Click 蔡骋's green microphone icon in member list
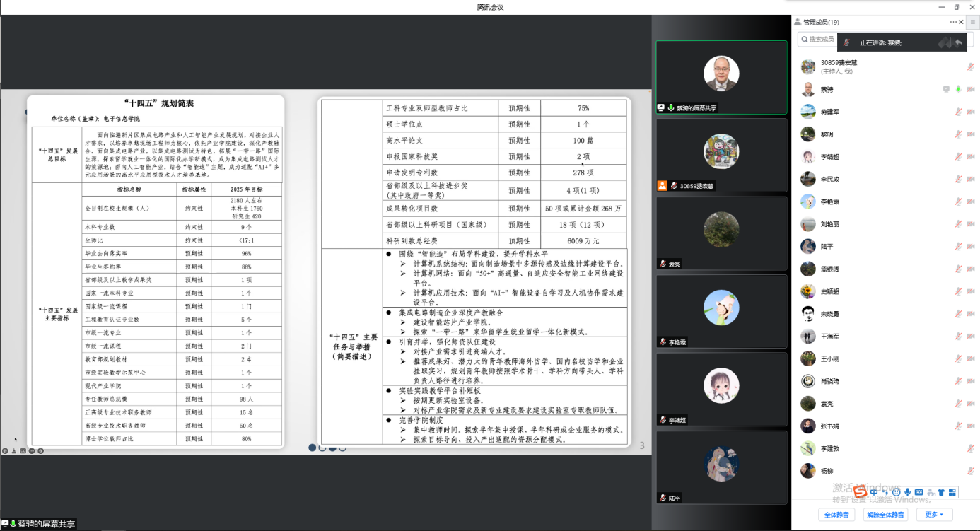The image size is (980, 531). (959, 89)
